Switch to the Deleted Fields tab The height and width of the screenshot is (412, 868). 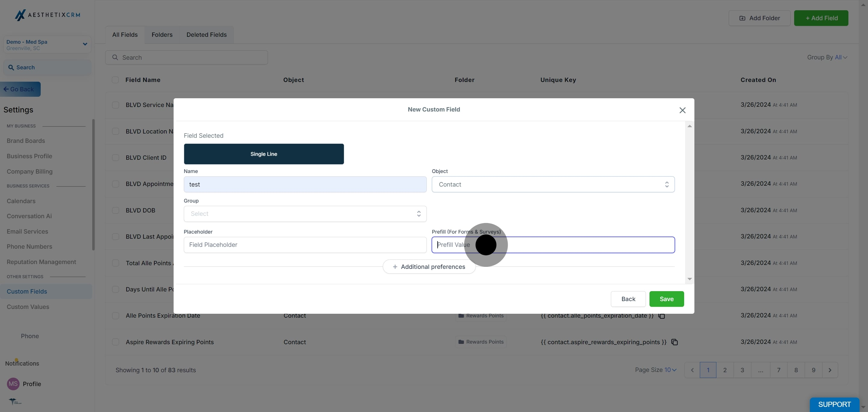coord(206,35)
